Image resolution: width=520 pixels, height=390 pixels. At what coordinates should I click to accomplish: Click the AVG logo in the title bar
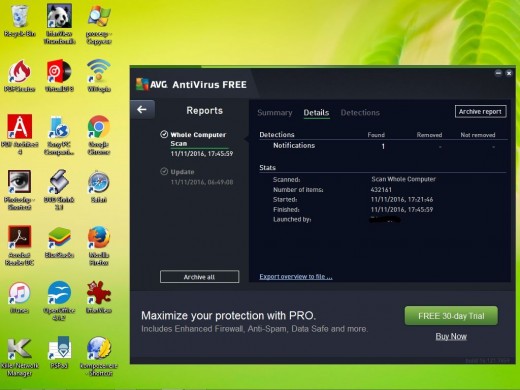coord(152,84)
